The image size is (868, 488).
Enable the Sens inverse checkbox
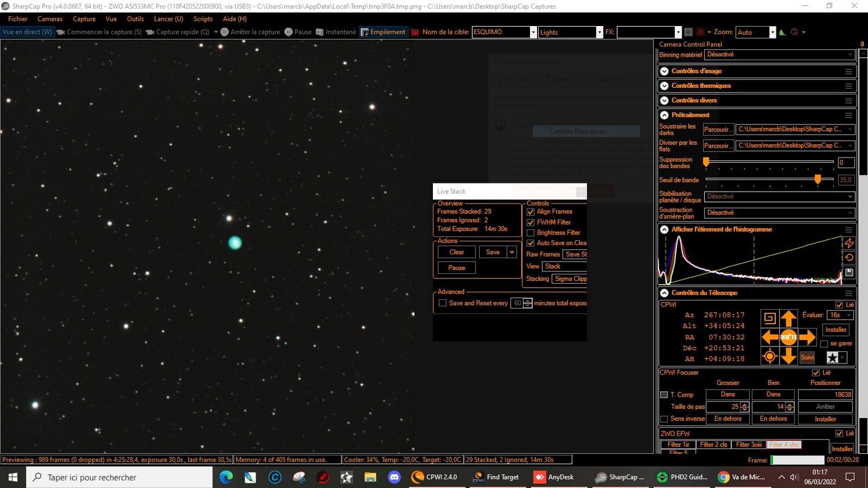(x=664, y=419)
